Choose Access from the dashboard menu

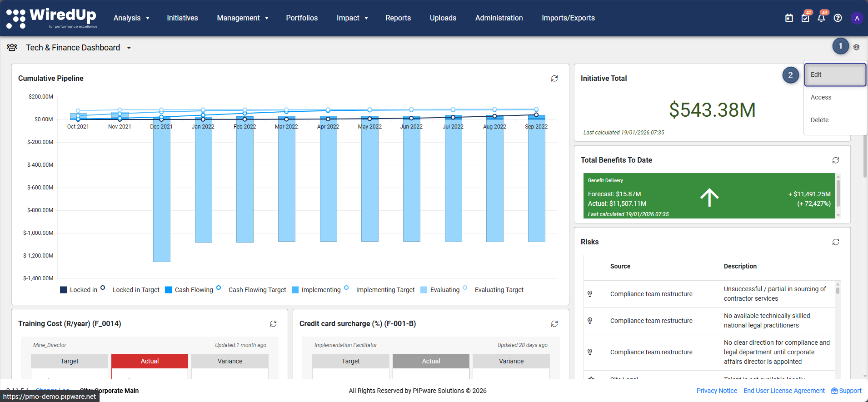point(835,97)
